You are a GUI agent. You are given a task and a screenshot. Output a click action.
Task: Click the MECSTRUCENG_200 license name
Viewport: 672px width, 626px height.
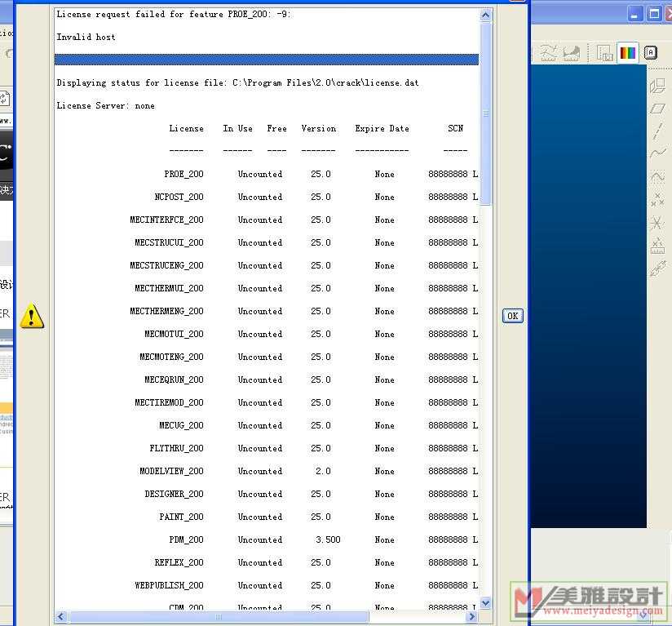pyautogui.click(x=166, y=265)
